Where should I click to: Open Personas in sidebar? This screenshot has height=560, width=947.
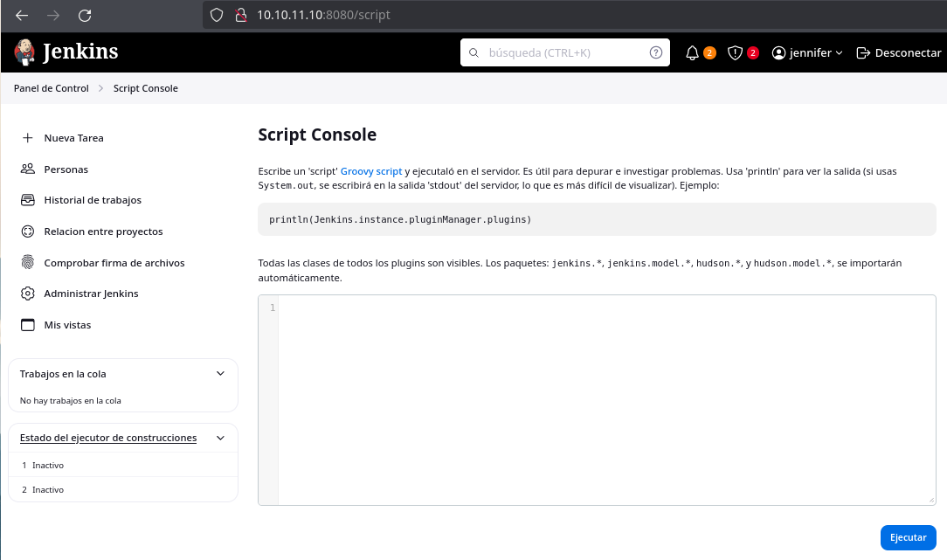(66, 169)
